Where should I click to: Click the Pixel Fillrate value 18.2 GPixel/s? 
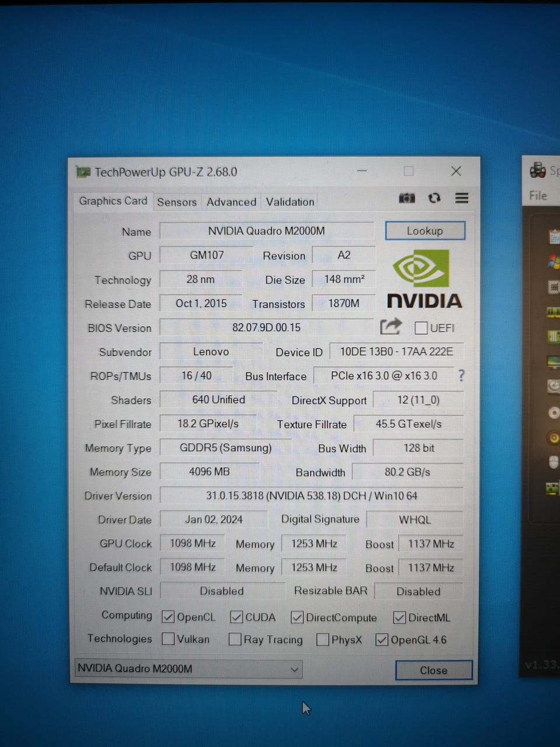[208, 423]
